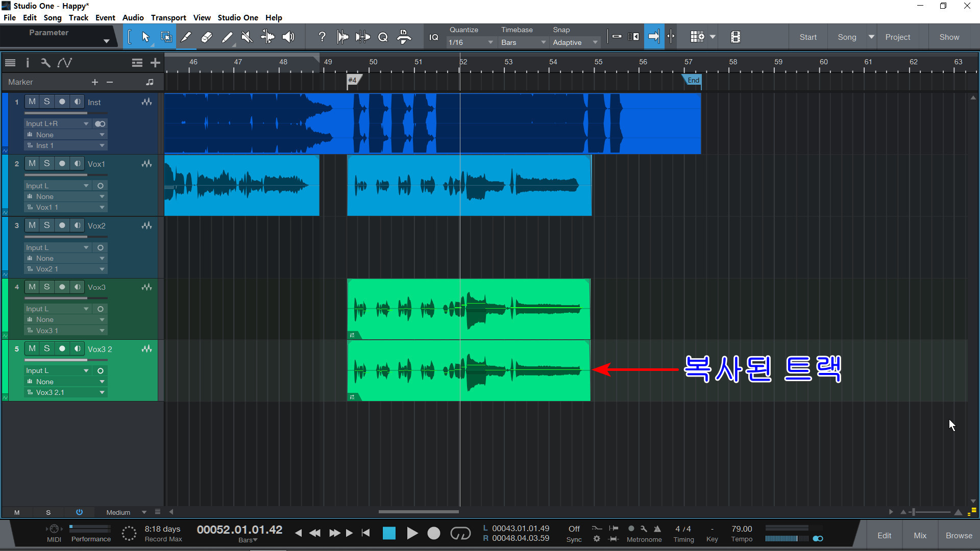Record-arm the Inst track
The image size is (980, 551).
pos(62,102)
